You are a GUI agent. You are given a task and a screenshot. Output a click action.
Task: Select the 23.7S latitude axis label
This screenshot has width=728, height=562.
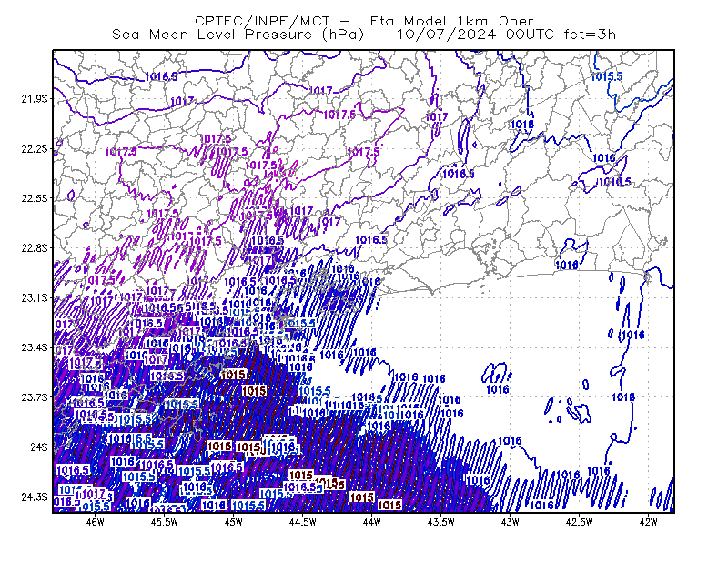(34, 397)
